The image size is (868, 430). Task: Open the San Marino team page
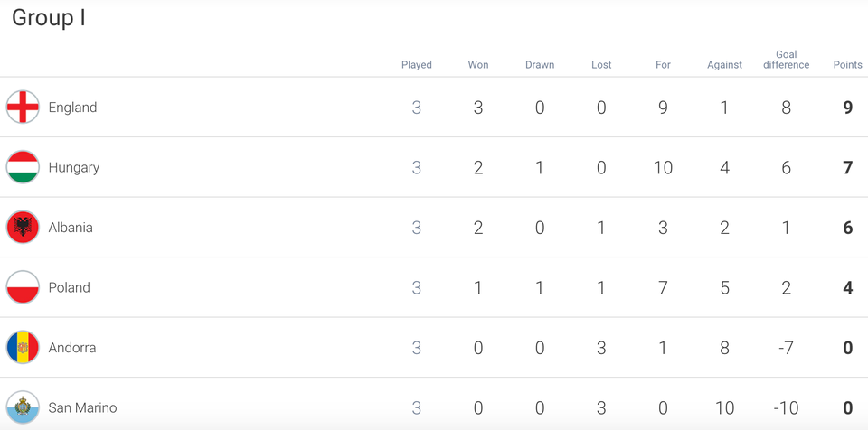coord(82,407)
